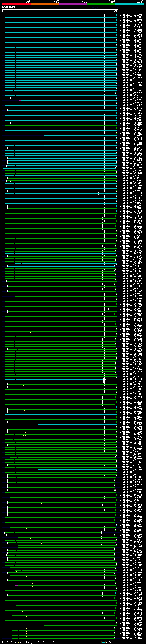Open hit UniRef100_Q1WLW3
The height and width of the screenshot is (644, 146).
coord(131,15)
